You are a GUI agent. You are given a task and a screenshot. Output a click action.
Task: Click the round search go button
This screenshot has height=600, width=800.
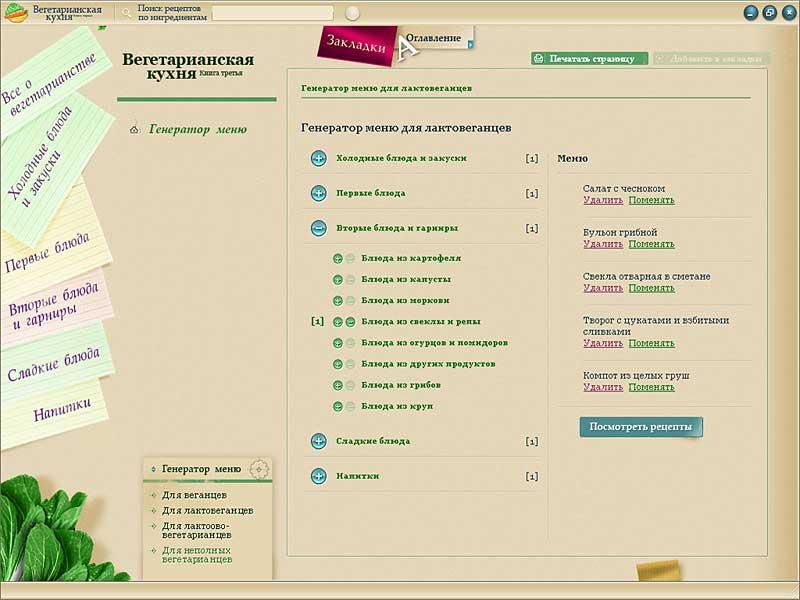(x=352, y=14)
